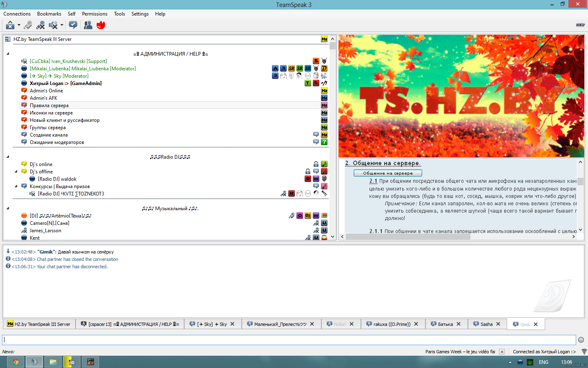Close the Батька chat tab

[459, 324]
